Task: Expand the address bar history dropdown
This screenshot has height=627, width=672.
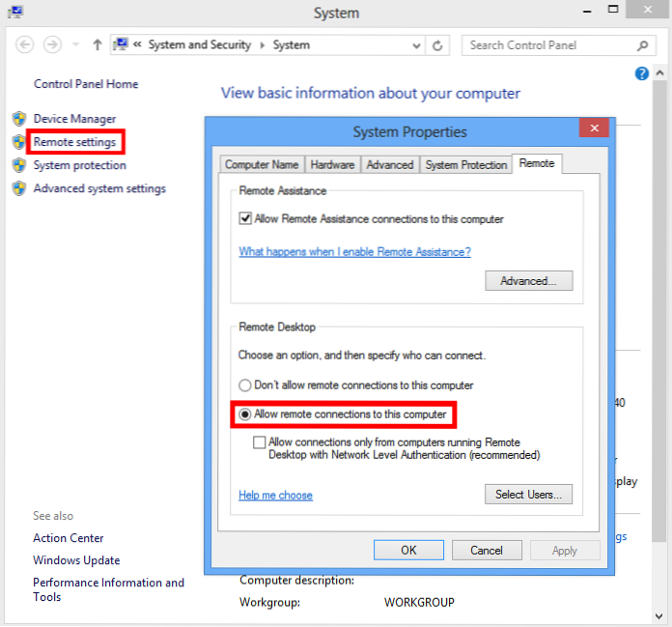Action: point(416,45)
